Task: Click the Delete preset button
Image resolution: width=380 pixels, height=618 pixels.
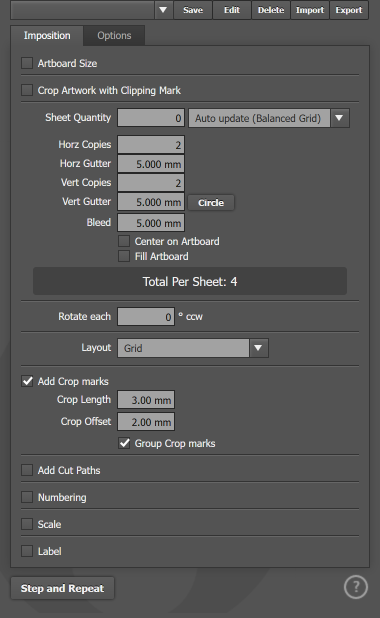Action: tap(271, 10)
